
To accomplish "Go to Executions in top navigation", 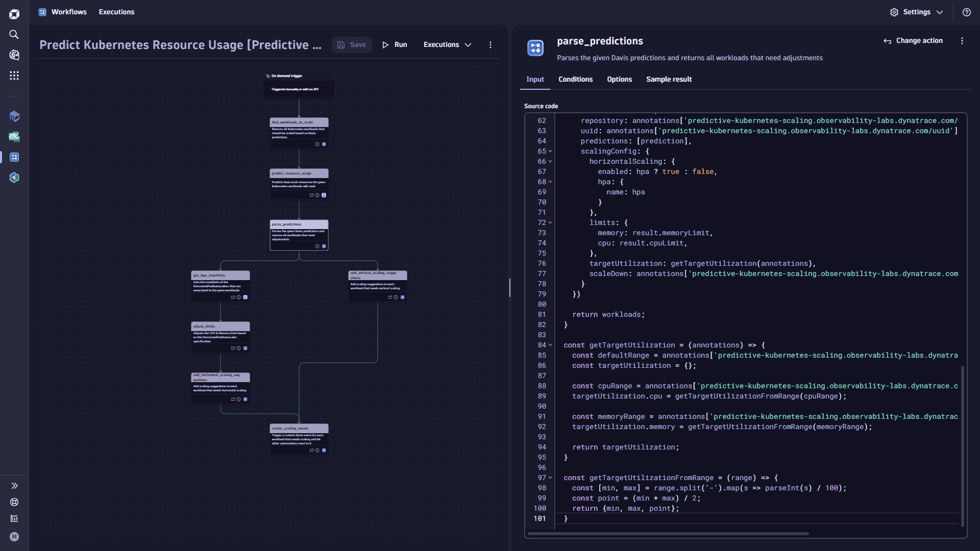I will pyautogui.click(x=116, y=12).
